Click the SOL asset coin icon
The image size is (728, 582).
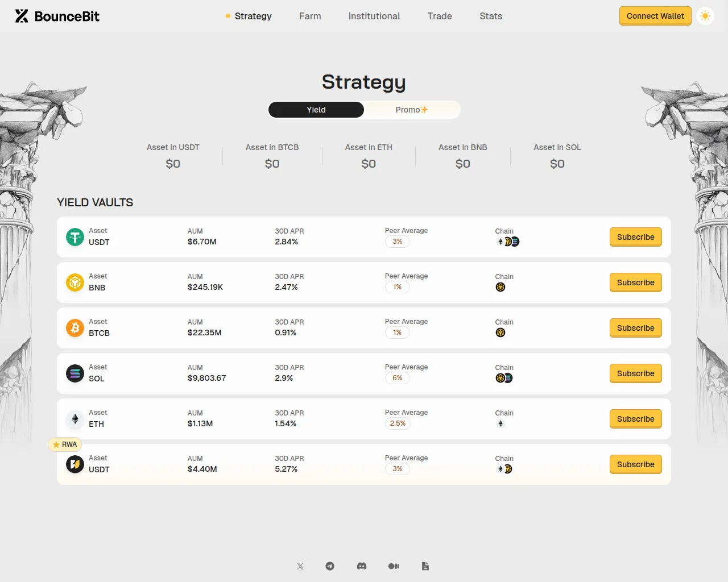[75, 373]
